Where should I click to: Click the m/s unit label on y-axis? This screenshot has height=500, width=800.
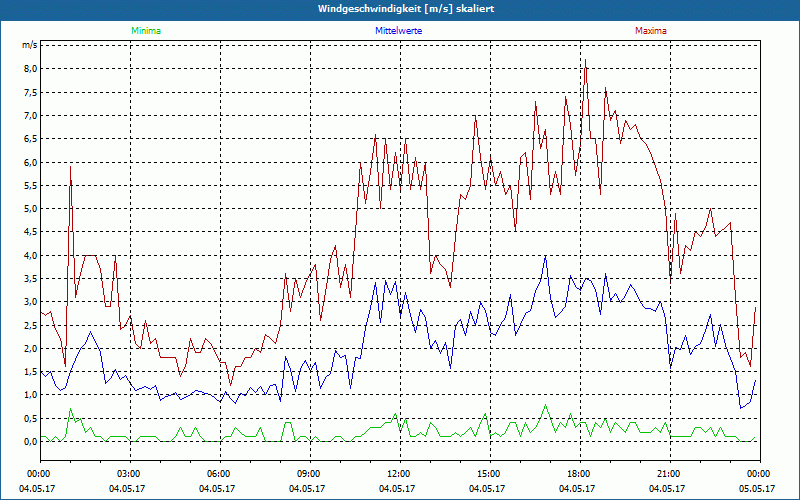coord(29,45)
